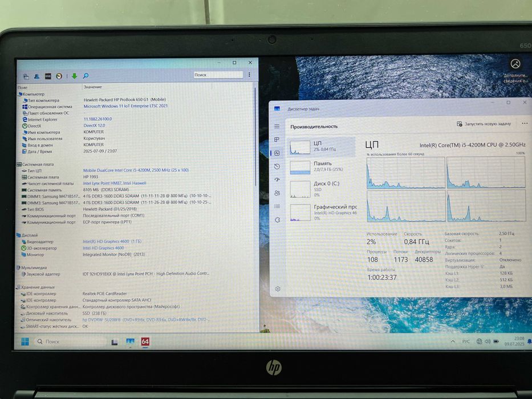Open App history icon in Task Manager sidebar
This screenshot has width=532, height=399.
point(277,166)
